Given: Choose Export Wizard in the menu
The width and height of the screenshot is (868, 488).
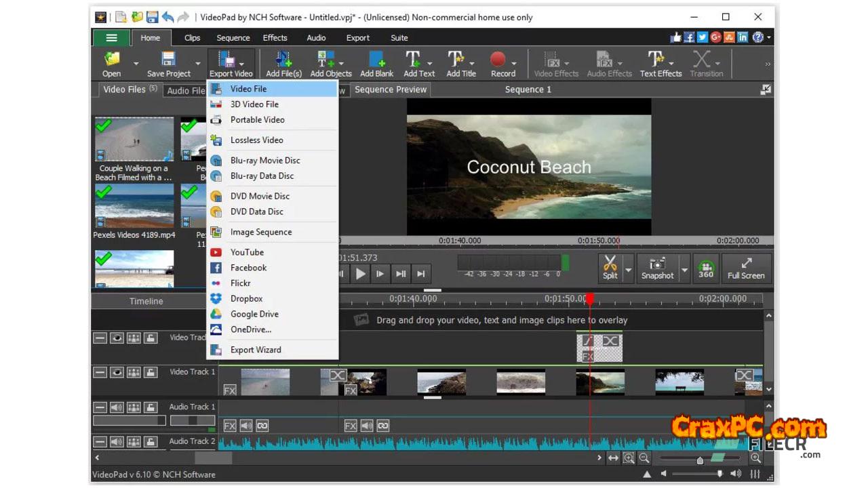Looking at the screenshot, I should click(256, 350).
